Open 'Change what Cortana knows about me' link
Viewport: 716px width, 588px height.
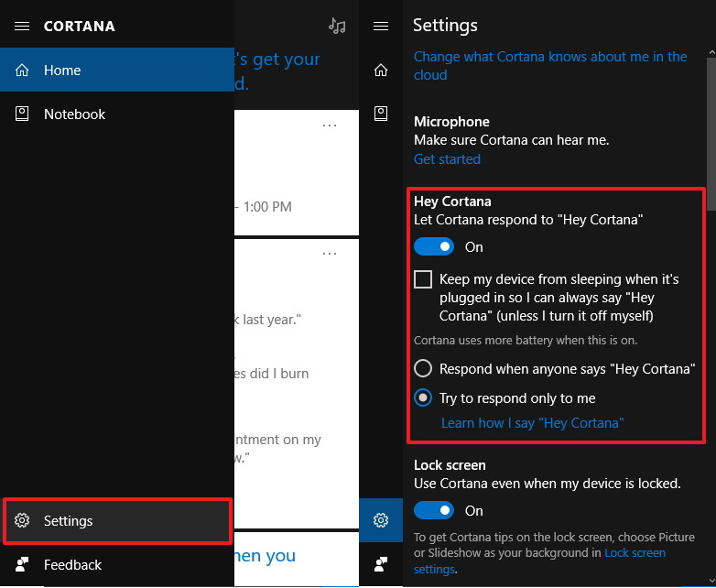550,66
